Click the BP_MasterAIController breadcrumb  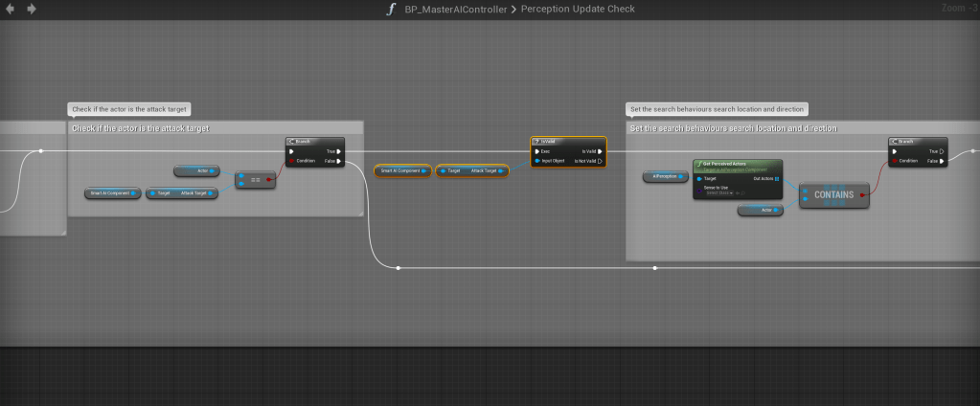click(x=456, y=9)
